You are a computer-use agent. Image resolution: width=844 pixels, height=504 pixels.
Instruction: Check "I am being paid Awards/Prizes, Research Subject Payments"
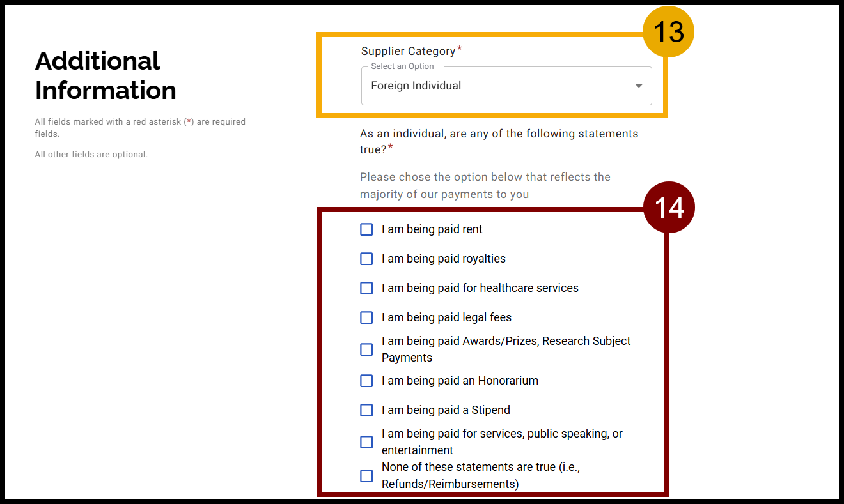366,349
